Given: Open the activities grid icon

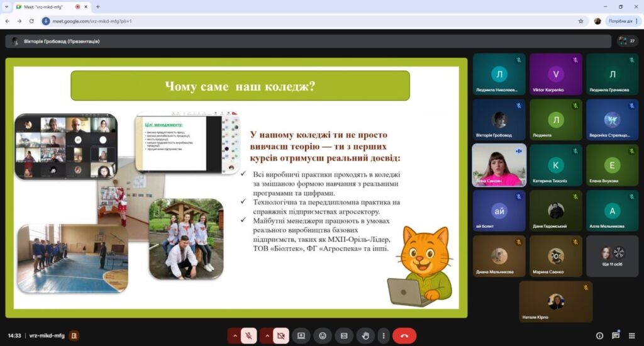Looking at the screenshot, I should pyautogui.click(x=631, y=336).
